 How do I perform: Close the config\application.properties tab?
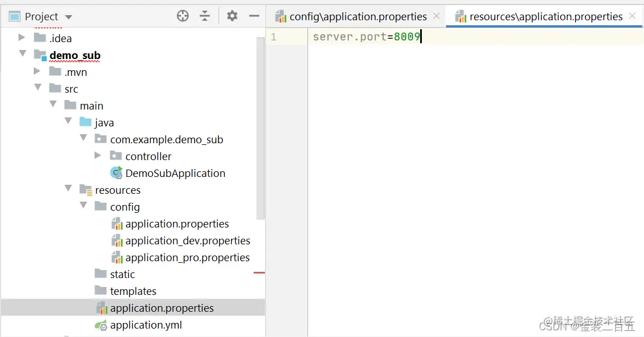coord(436,16)
